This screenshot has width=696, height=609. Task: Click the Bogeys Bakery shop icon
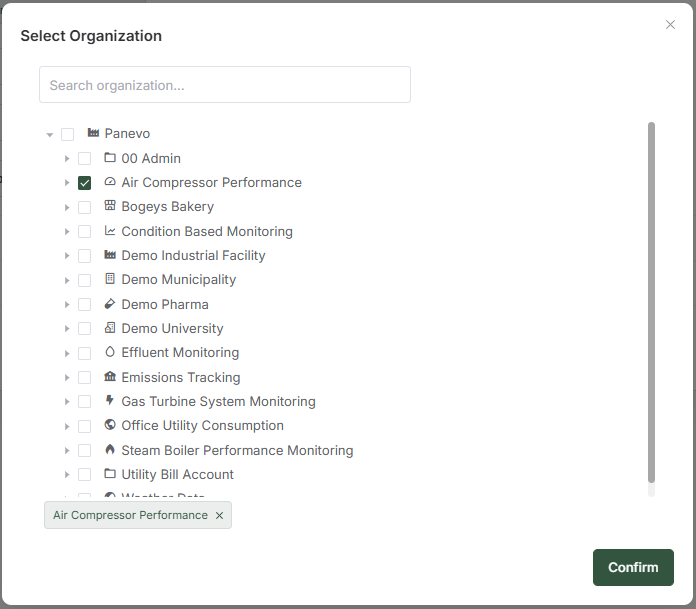[x=110, y=206]
